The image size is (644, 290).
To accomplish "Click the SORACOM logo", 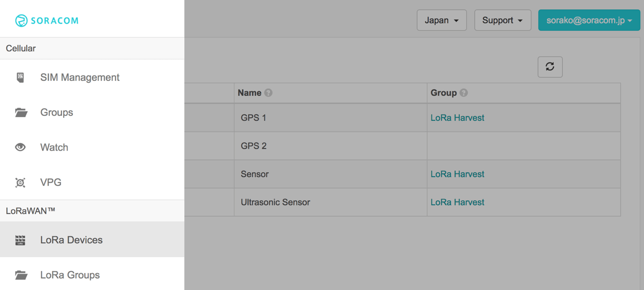I will pos(47,20).
